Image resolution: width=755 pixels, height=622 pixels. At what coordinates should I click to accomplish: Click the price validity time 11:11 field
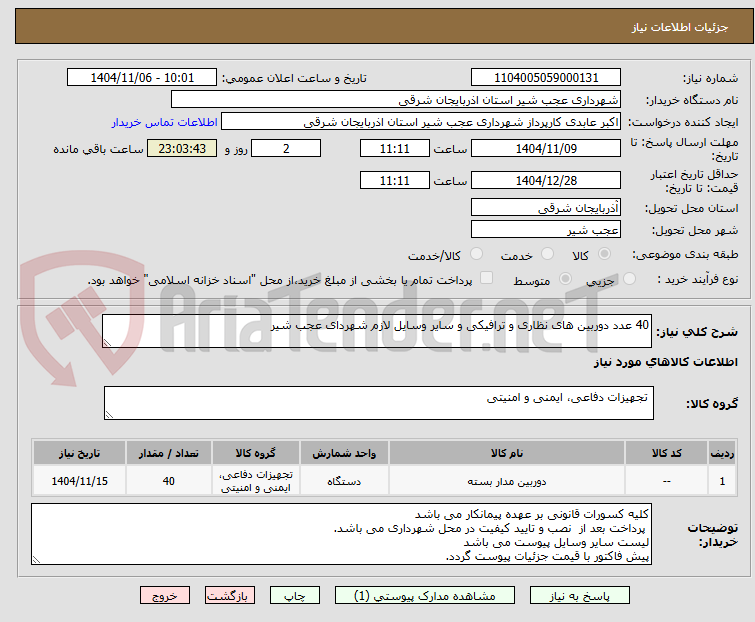[395, 181]
